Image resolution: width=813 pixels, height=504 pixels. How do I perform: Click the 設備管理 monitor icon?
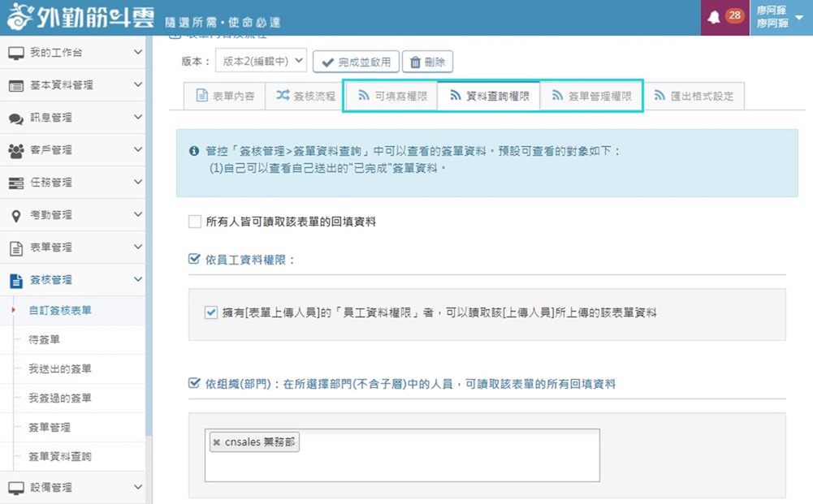tap(16, 488)
